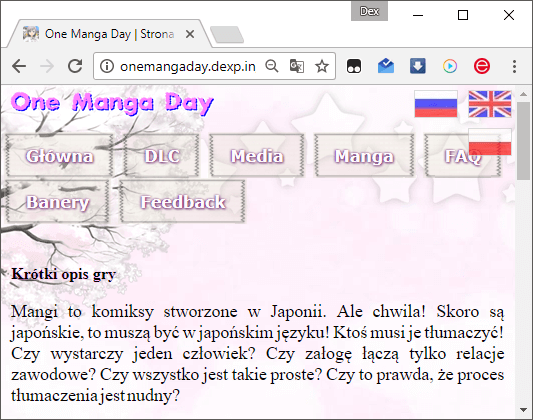This screenshot has width=533, height=420.
Task: Click the blue download extension icon
Action: tap(418, 66)
